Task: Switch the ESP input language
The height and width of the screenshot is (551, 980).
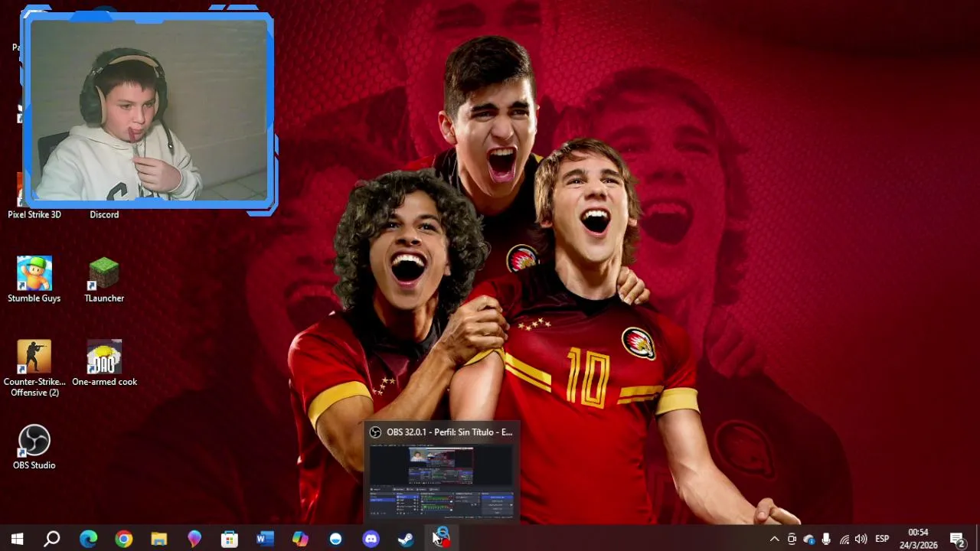Action: point(882,539)
